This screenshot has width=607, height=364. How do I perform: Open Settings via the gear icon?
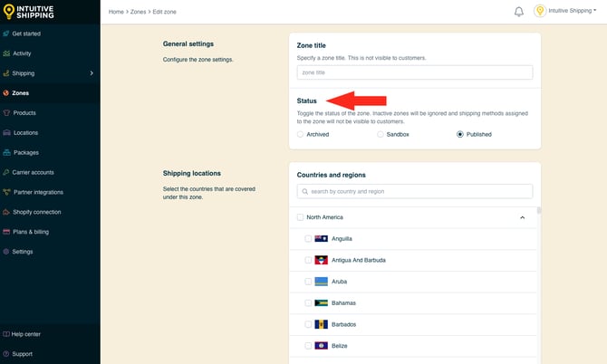[7, 252]
